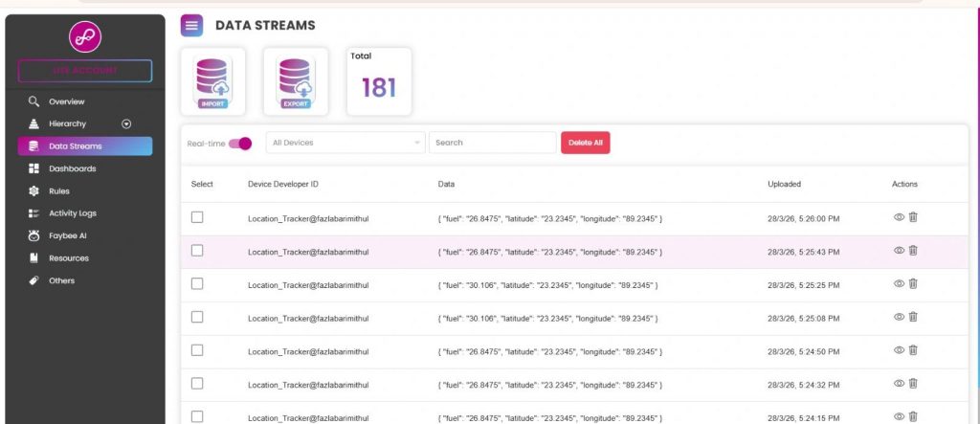Check the box for the first data row
The width and height of the screenshot is (980, 424).
pos(197,217)
